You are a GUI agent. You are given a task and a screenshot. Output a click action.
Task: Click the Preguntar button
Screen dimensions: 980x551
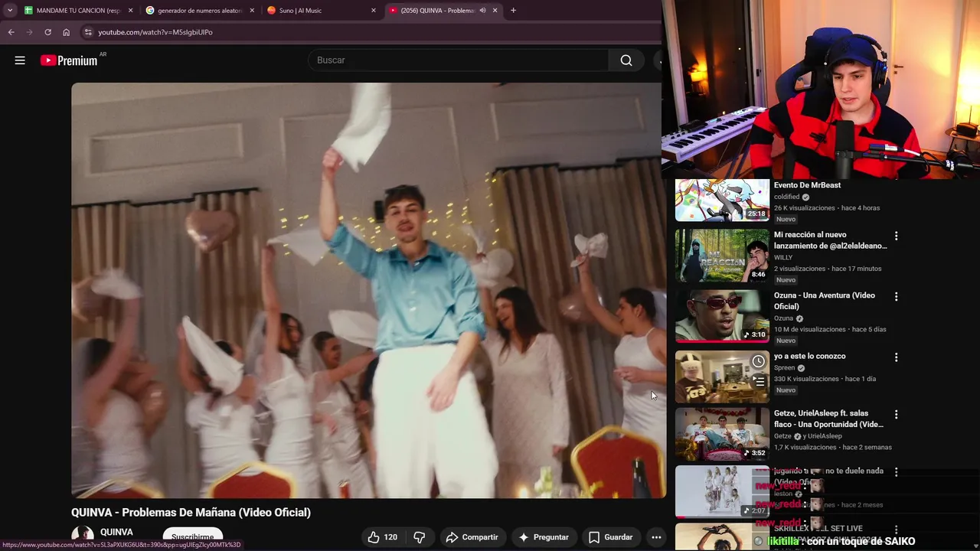pos(543,537)
